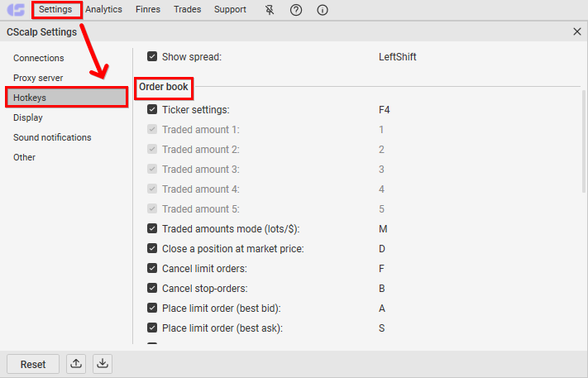Toggle Traded amount 5 checkbox
This screenshot has height=378, width=588.
click(152, 209)
